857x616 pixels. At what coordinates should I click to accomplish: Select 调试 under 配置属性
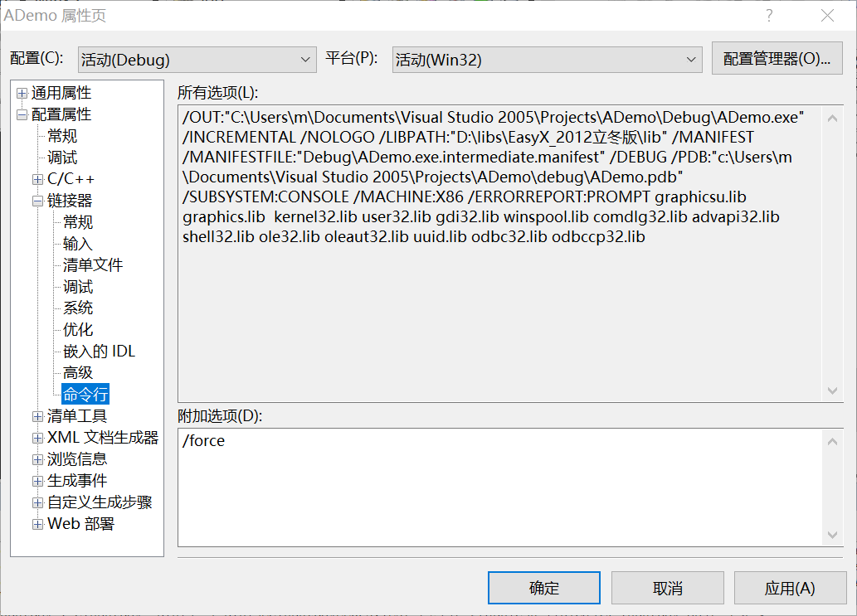click(62, 158)
